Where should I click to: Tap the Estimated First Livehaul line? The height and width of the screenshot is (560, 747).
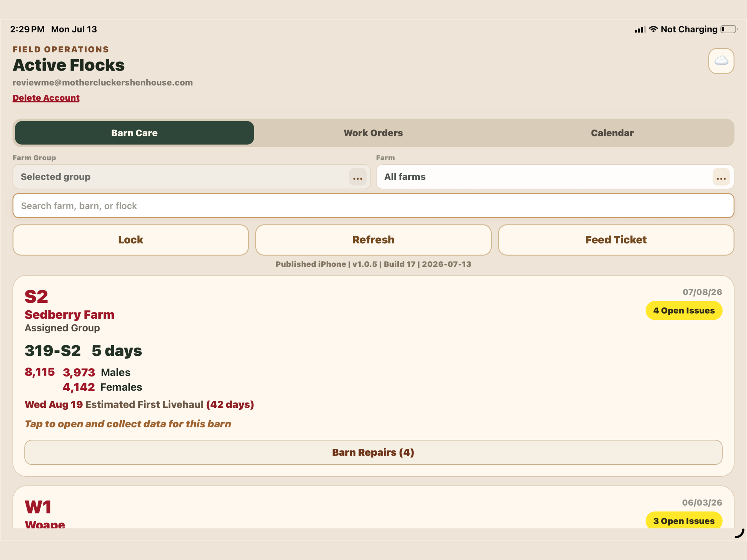[x=139, y=405]
